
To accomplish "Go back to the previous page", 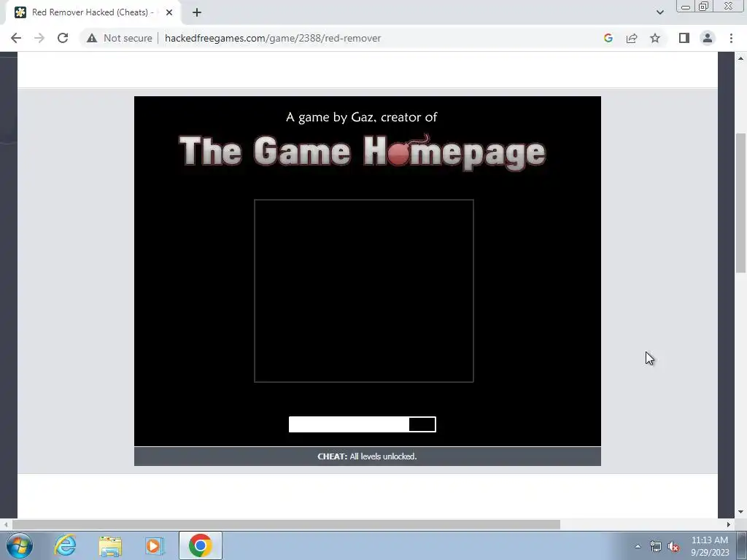I will pos(16,38).
